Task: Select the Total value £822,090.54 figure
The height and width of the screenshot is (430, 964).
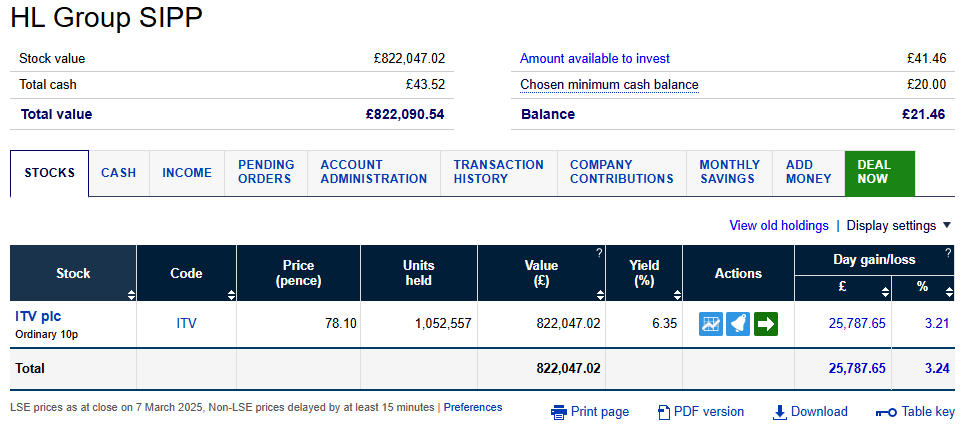Action: pyautogui.click(x=405, y=114)
